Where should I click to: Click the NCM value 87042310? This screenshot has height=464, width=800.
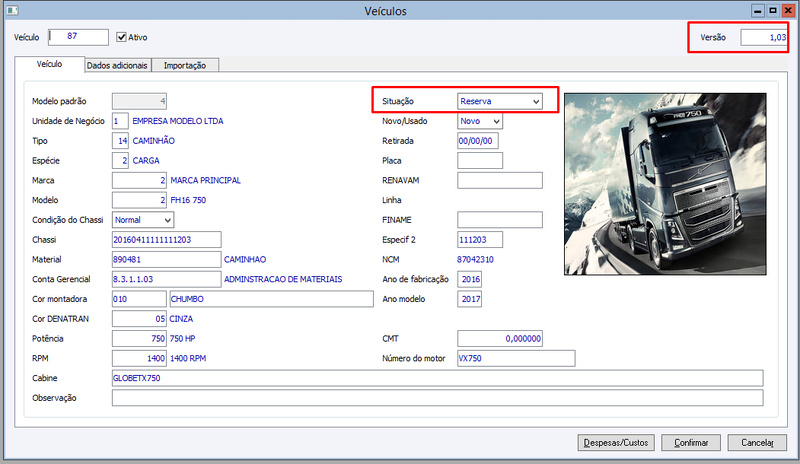point(475,259)
